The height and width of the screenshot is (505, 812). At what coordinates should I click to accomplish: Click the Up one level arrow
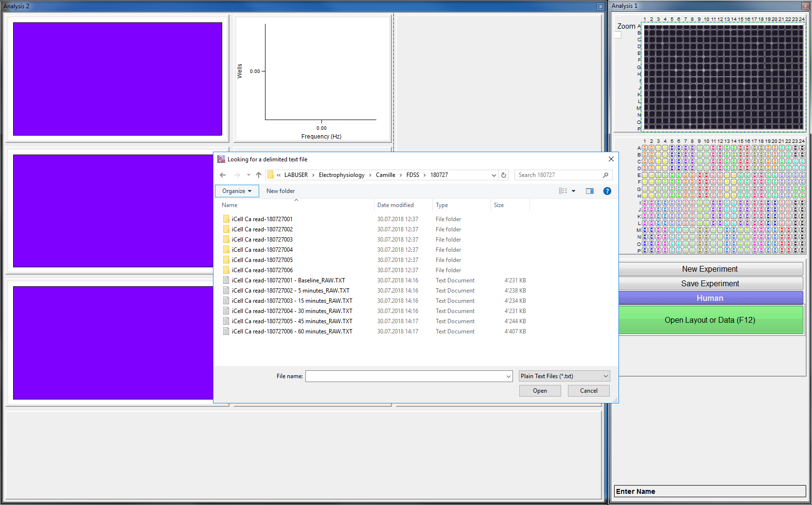tap(259, 175)
